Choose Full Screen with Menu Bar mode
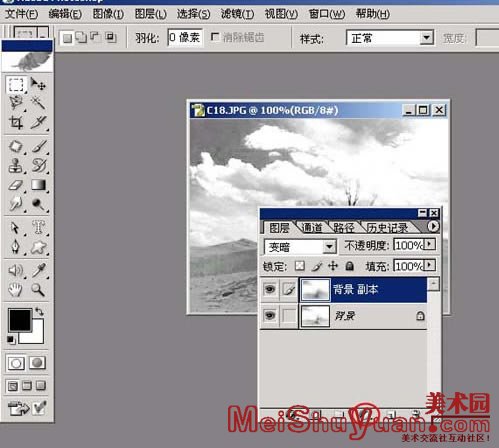Viewport: 499px width, 448px height. point(27,386)
